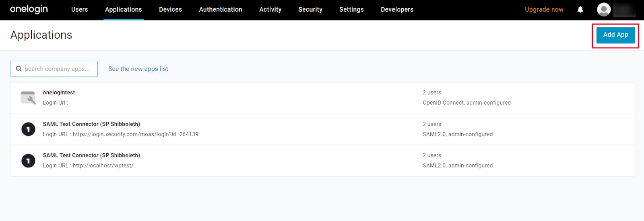
Task: Open the onelogintest application row
Action: [x=59, y=93]
